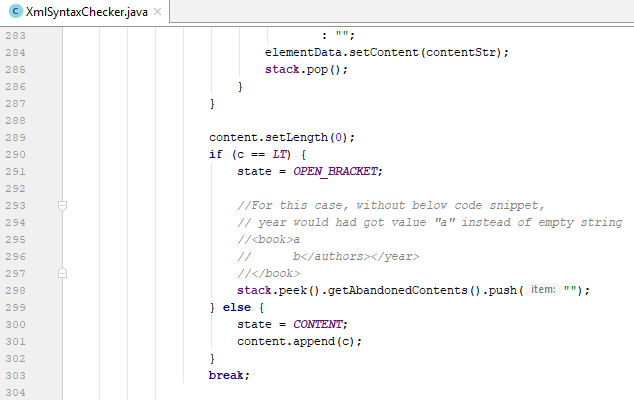The width and height of the screenshot is (634, 400).
Task: Click the fold end marker at line 297
Action: tap(62, 273)
